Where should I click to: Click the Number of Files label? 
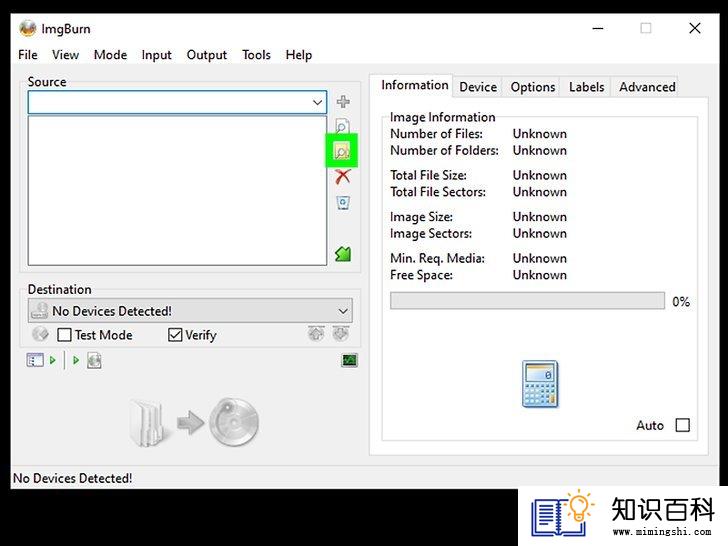[436, 134]
